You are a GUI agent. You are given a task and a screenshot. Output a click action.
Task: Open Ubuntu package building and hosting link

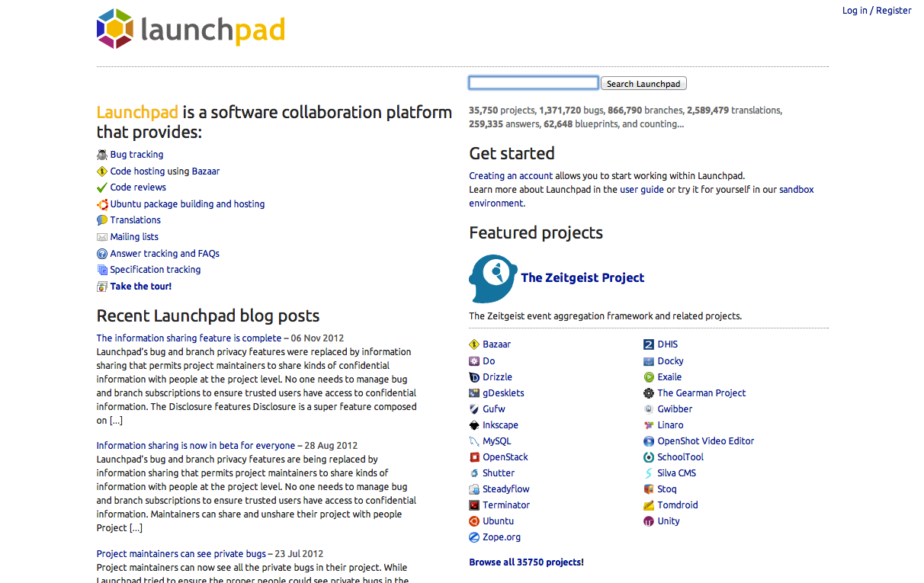click(x=188, y=204)
